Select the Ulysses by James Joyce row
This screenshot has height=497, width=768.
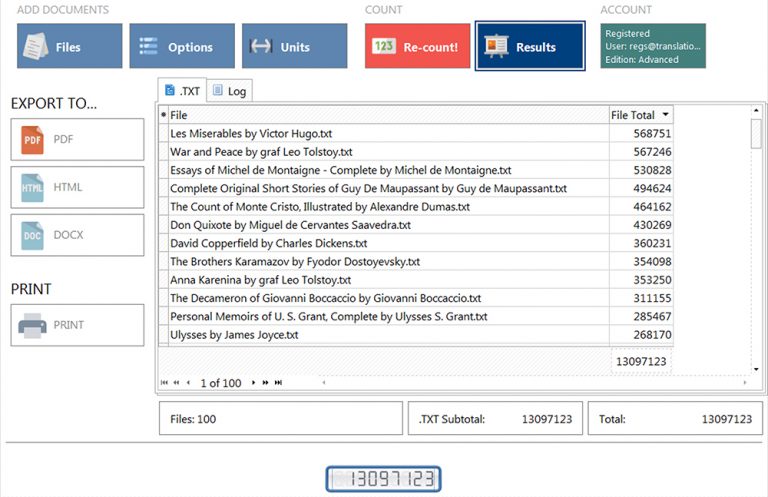point(385,335)
